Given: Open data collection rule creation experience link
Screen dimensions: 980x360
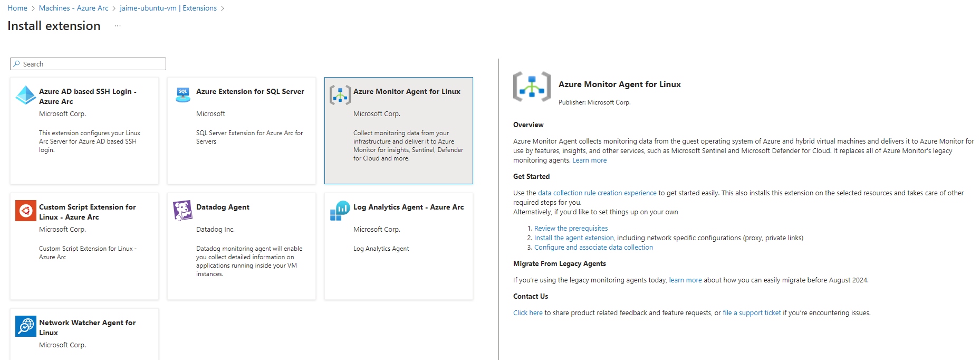Looking at the screenshot, I should tap(597, 193).
